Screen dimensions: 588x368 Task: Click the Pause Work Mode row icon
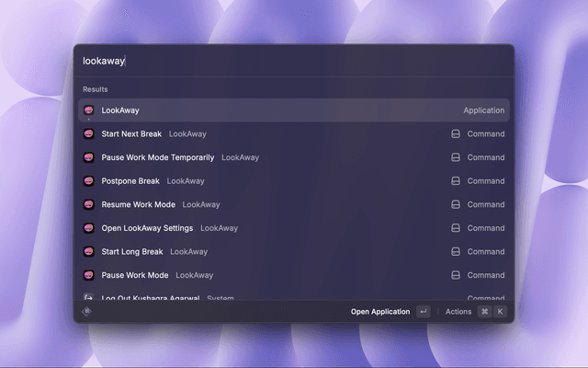tap(89, 275)
